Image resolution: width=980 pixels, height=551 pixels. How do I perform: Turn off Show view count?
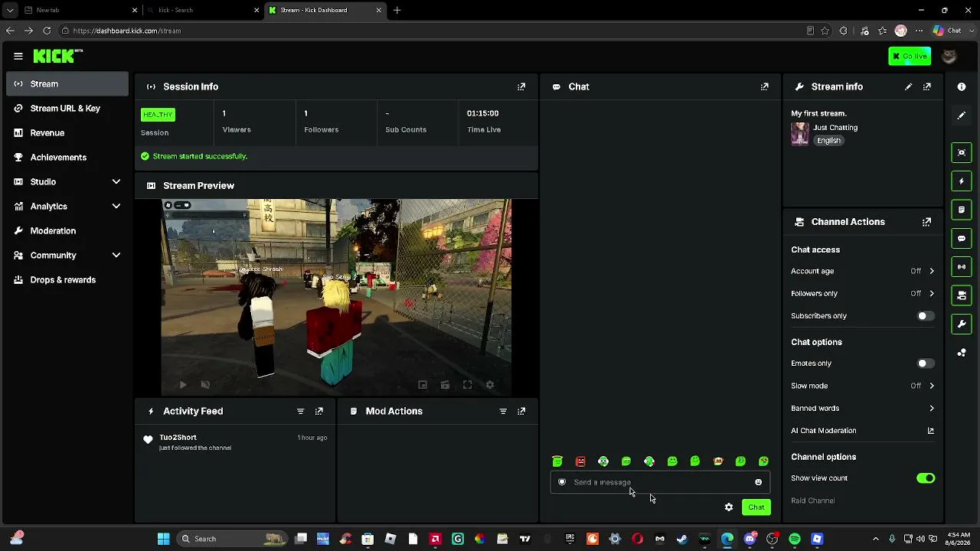pos(926,478)
